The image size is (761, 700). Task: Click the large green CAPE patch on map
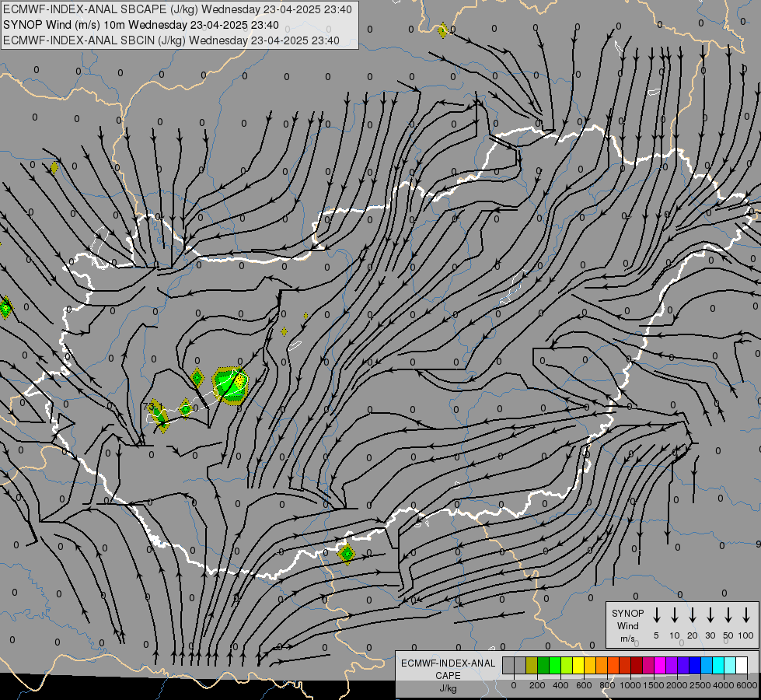(x=231, y=385)
